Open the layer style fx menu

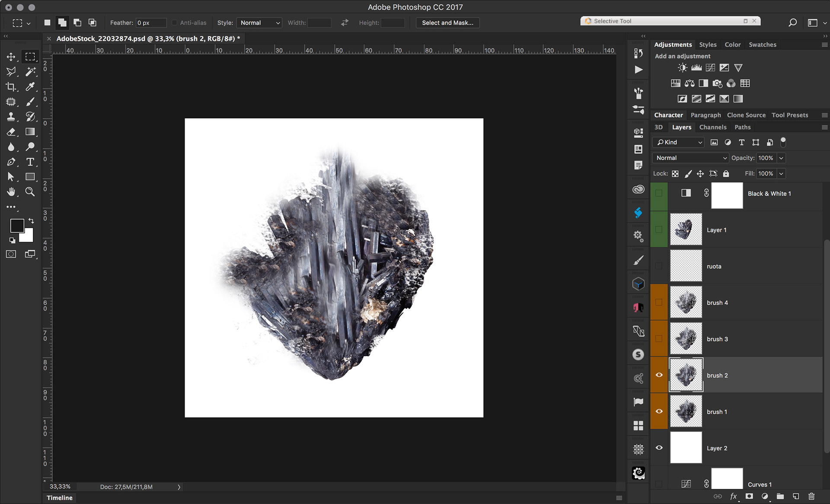pos(734,496)
